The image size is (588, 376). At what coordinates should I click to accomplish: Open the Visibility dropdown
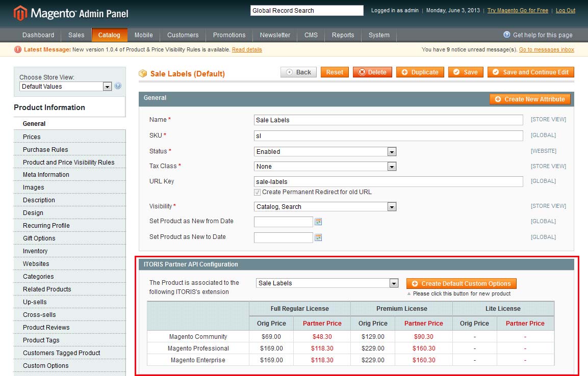pyautogui.click(x=325, y=207)
